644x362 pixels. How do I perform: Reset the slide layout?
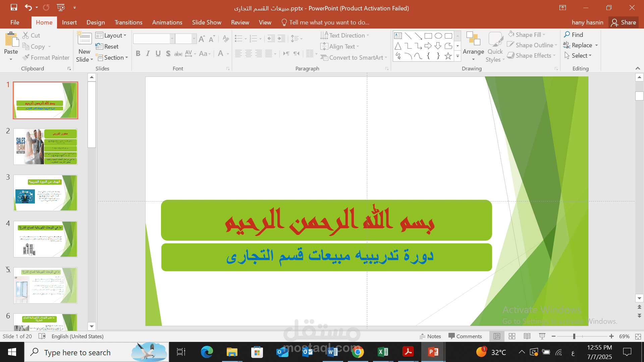click(x=107, y=47)
